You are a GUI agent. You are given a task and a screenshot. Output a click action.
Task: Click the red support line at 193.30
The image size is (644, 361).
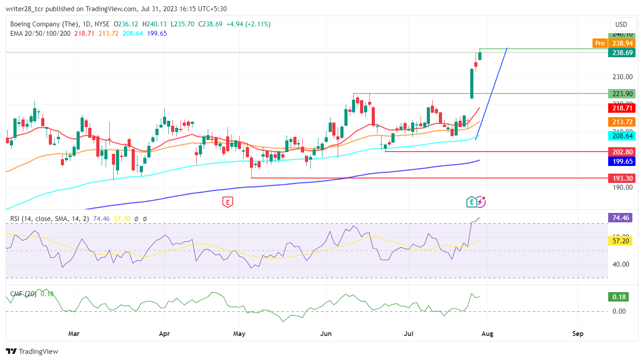pos(429,178)
